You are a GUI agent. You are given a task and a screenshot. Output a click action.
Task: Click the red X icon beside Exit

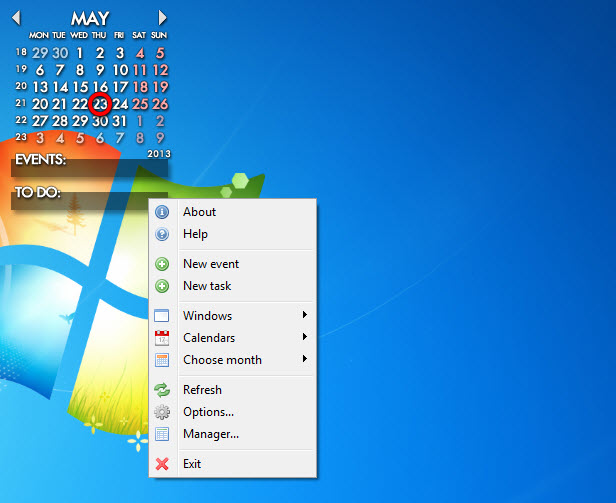[x=162, y=464]
